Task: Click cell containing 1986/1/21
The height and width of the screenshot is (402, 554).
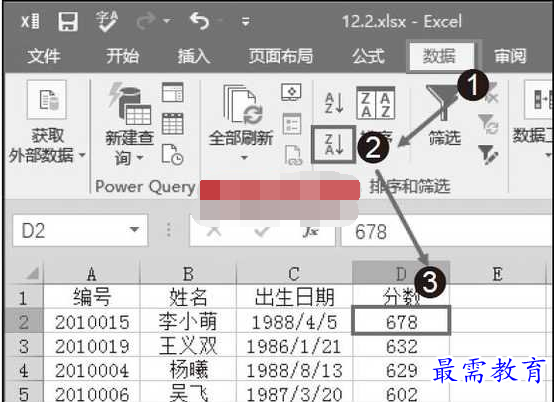Action: click(x=294, y=346)
